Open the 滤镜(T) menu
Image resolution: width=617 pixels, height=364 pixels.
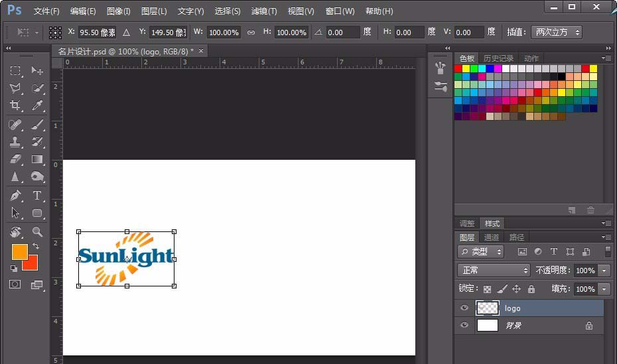(x=263, y=11)
